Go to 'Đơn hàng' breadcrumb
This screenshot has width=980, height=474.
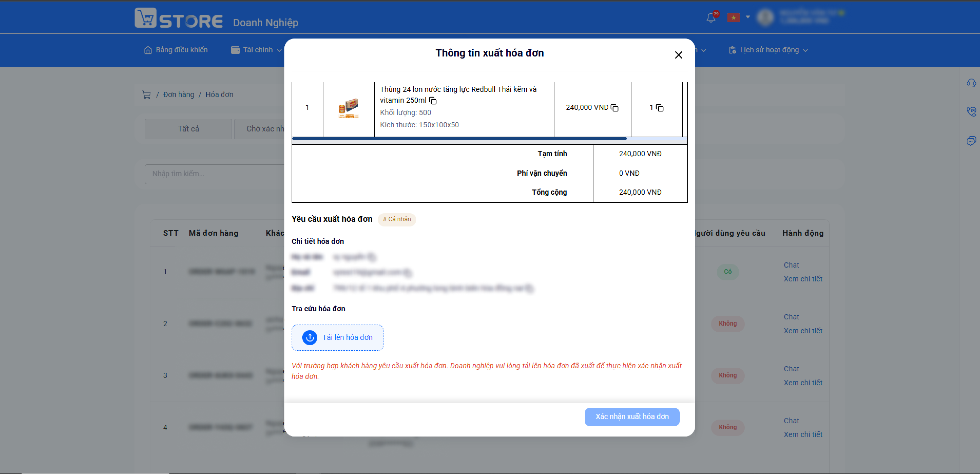pyautogui.click(x=178, y=94)
